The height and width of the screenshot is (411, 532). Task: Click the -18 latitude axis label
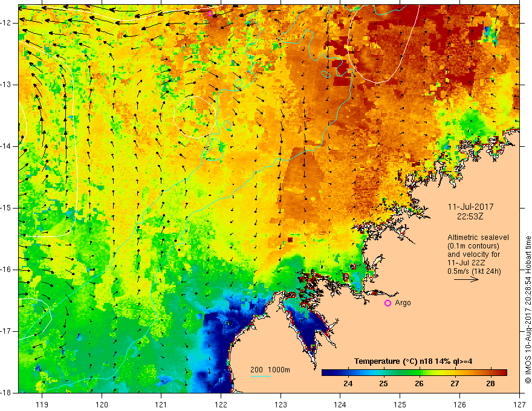[x=6, y=393]
